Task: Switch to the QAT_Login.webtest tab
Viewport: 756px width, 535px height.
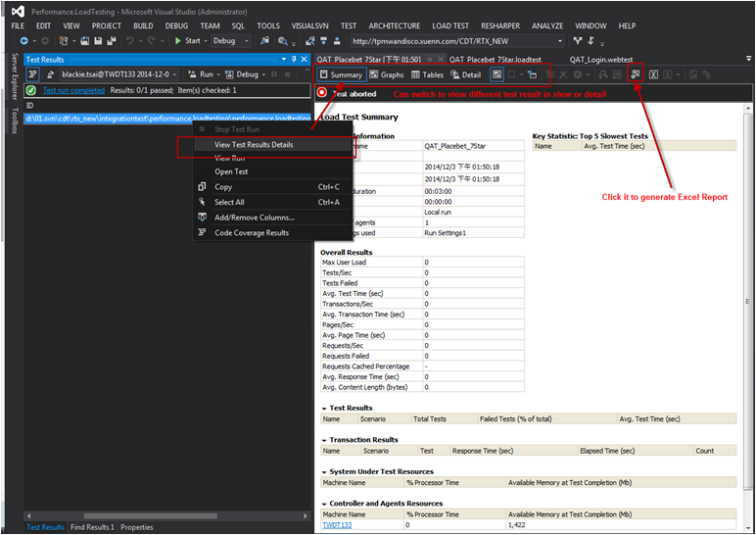Action: point(603,60)
